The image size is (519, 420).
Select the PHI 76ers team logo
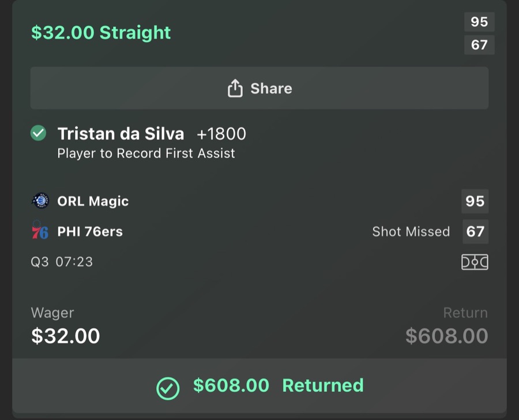pyautogui.click(x=39, y=231)
